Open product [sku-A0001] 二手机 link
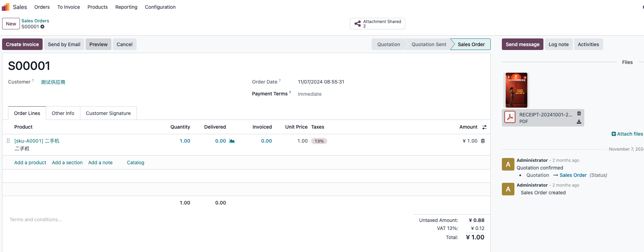This screenshot has height=252, width=644. tap(37, 141)
